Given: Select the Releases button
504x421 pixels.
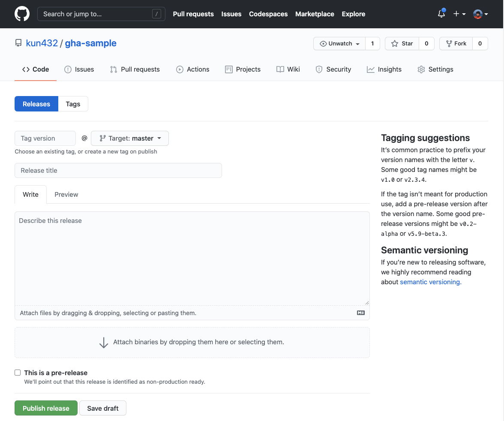Looking at the screenshot, I should (36, 104).
